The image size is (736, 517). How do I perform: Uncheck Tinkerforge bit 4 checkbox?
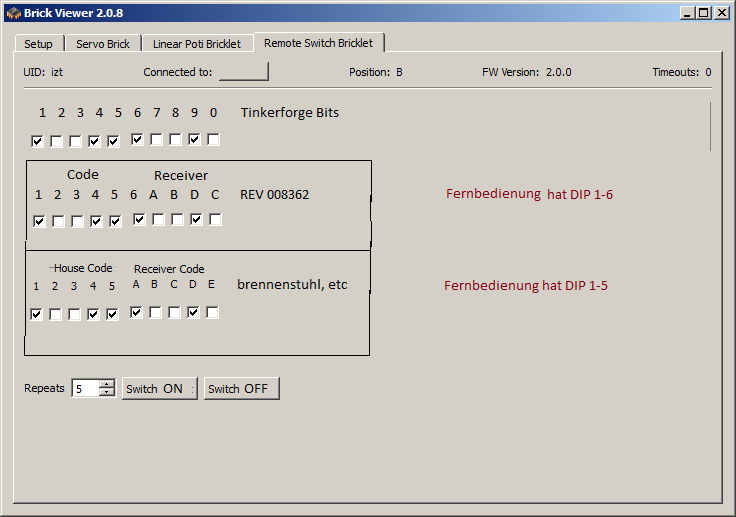point(94,141)
